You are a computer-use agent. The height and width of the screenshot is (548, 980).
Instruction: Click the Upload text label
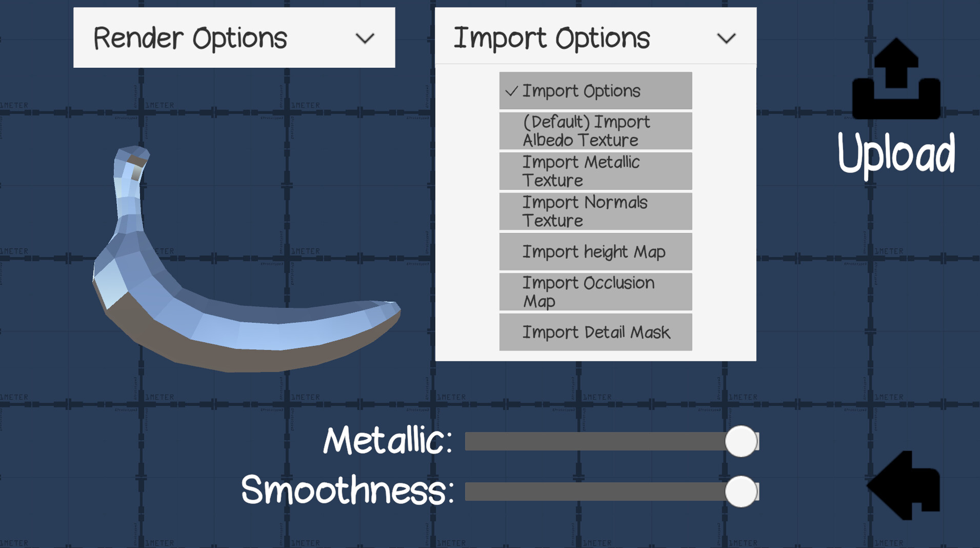[896, 153]
